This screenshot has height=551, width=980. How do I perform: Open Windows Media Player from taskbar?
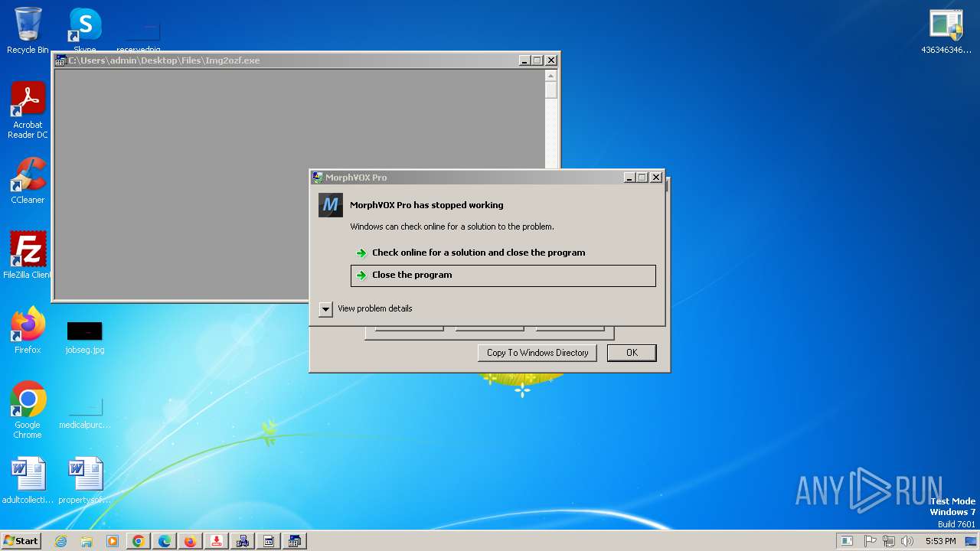(x=113, y=541)
